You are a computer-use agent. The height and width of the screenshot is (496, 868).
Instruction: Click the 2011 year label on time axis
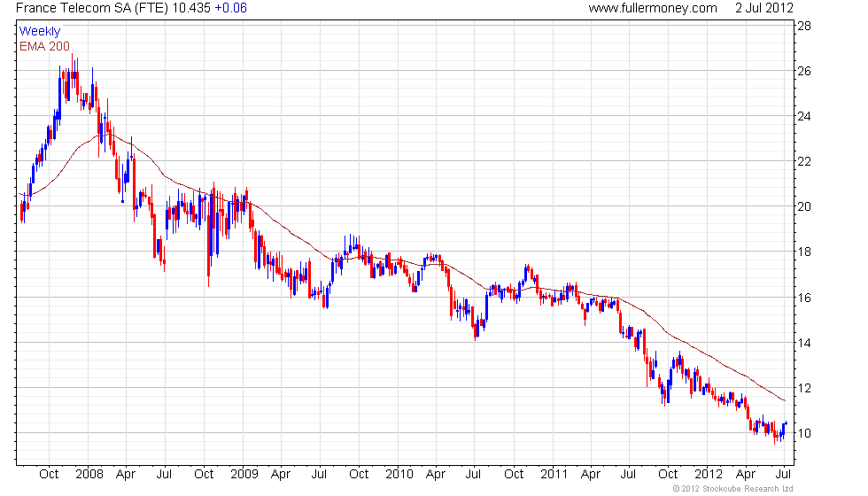[x=554, y=475]
